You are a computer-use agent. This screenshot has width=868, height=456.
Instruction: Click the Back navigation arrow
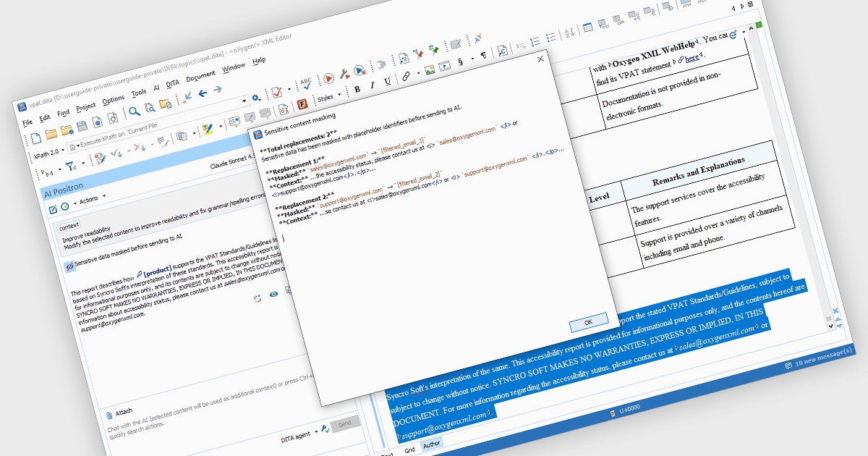203,93
